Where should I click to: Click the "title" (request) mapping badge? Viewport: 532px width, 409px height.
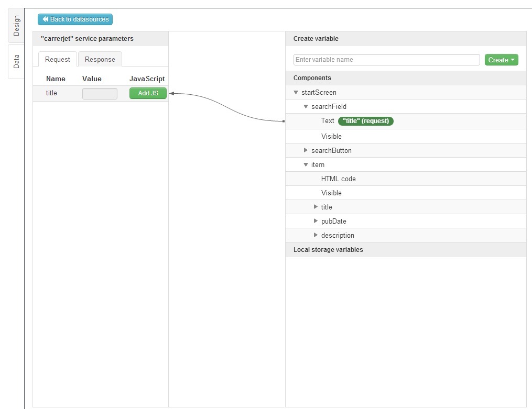[x=365, y=121]
